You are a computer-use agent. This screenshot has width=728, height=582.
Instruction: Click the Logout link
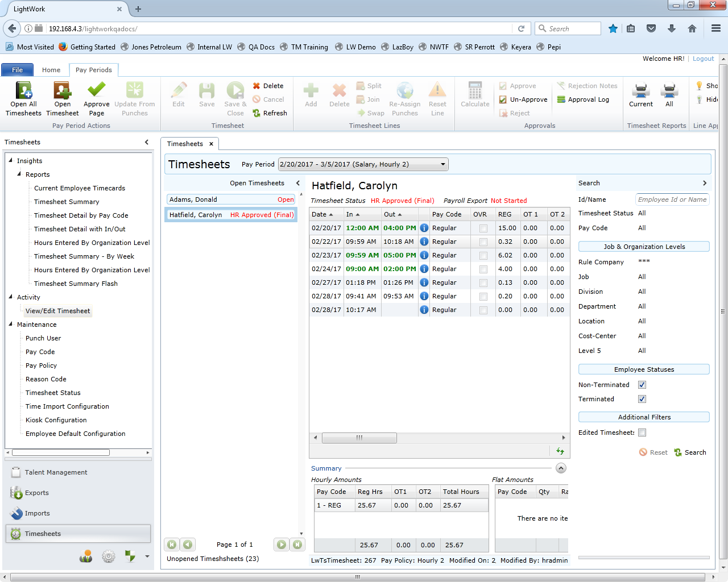(703, 58)
